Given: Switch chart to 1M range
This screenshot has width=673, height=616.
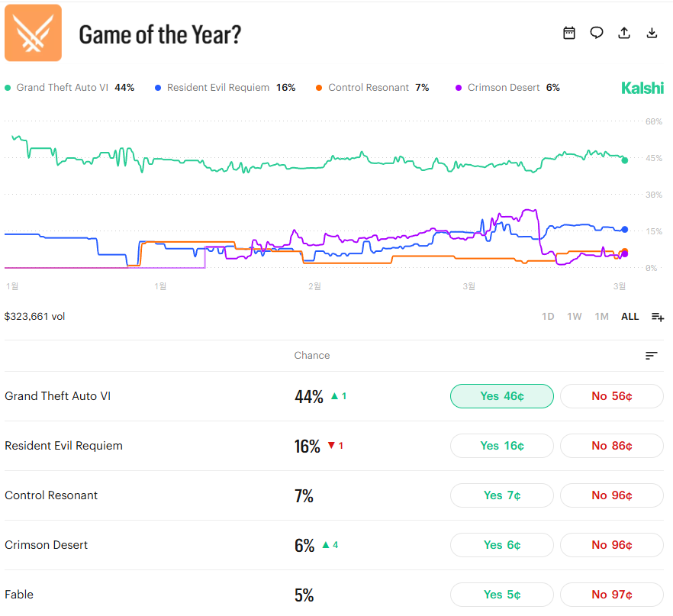Looking at the screenshot, I should [x=602, y=317].
